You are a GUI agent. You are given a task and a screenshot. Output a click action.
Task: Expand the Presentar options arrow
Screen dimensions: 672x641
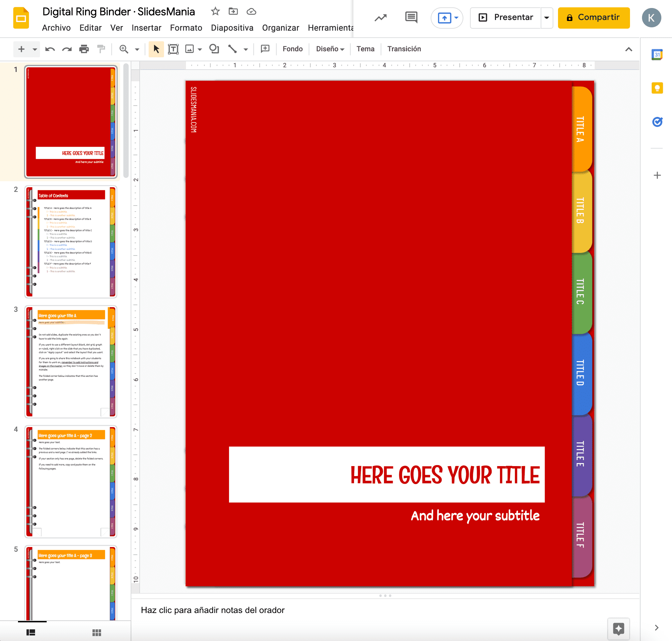point(546,17)
